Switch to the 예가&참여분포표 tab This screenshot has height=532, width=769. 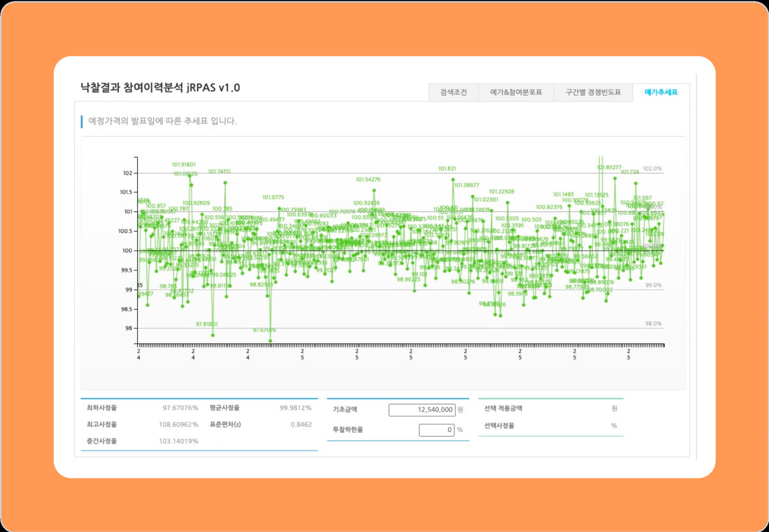click(x=517, y=92)
